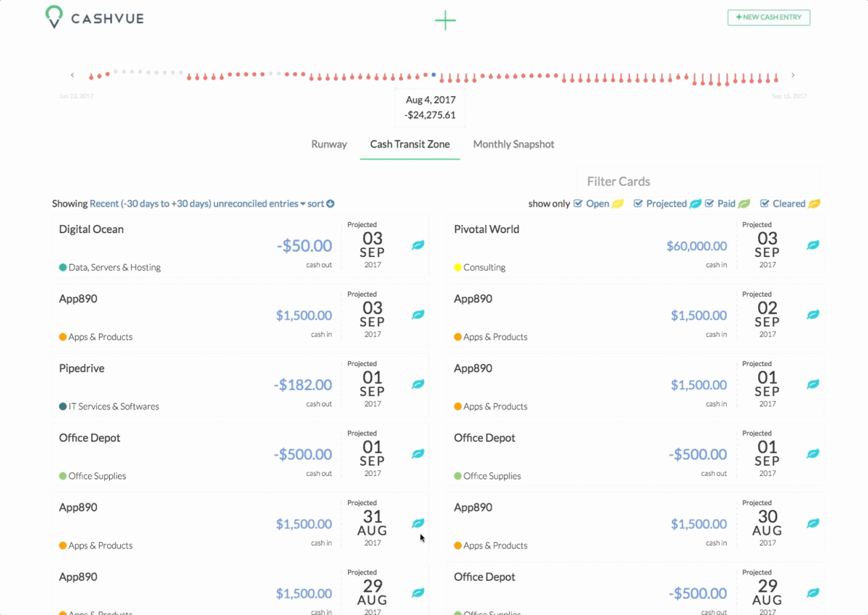868x615 pixels.
Task: Open the Recent unreconciled entries dropdown
Action: pyautogui.click(x=197, y=204)
